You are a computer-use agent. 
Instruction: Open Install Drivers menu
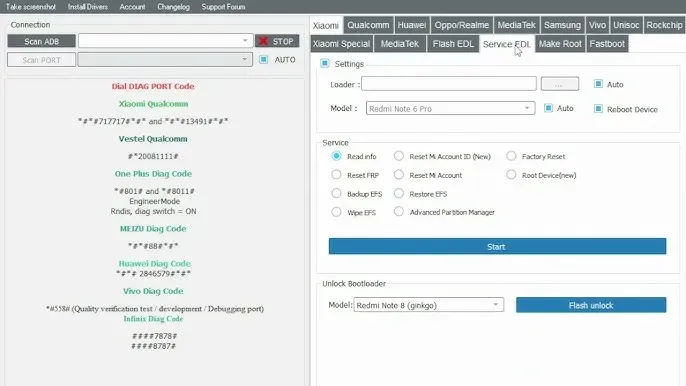coord(88,7)
